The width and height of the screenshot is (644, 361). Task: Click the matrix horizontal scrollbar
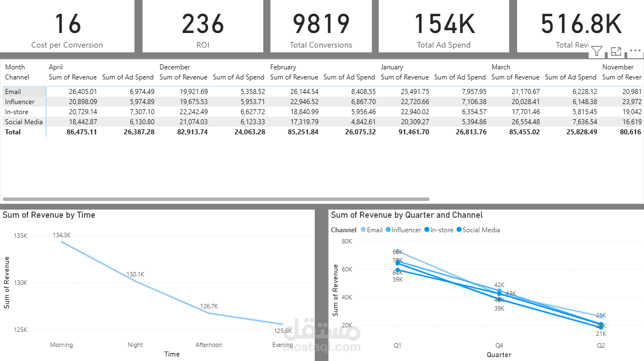pyautogui.click(x=216, y=199)
